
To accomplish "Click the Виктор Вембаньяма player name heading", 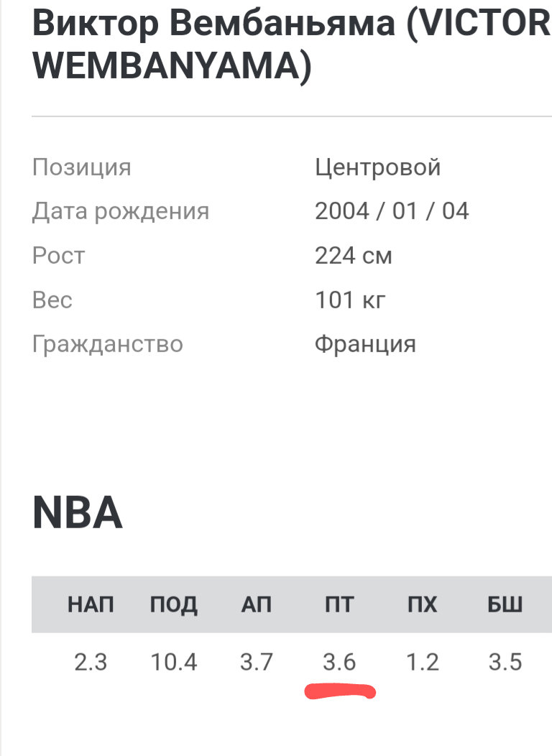I will 287,45.
